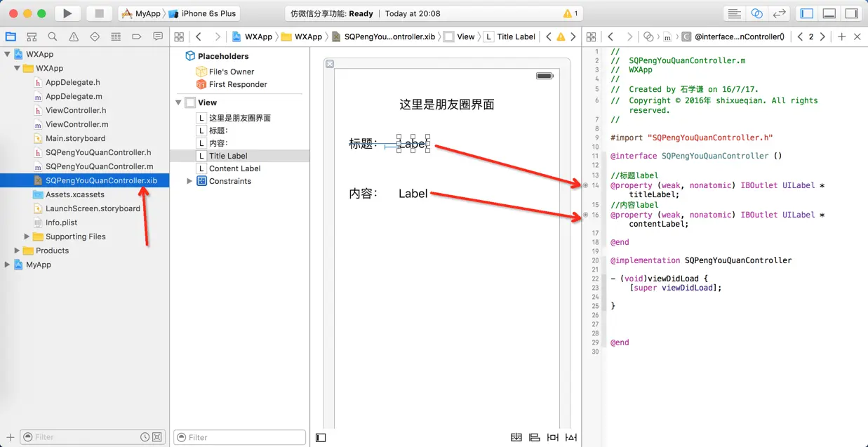Click the m file jump bar segment

(667, 37)
